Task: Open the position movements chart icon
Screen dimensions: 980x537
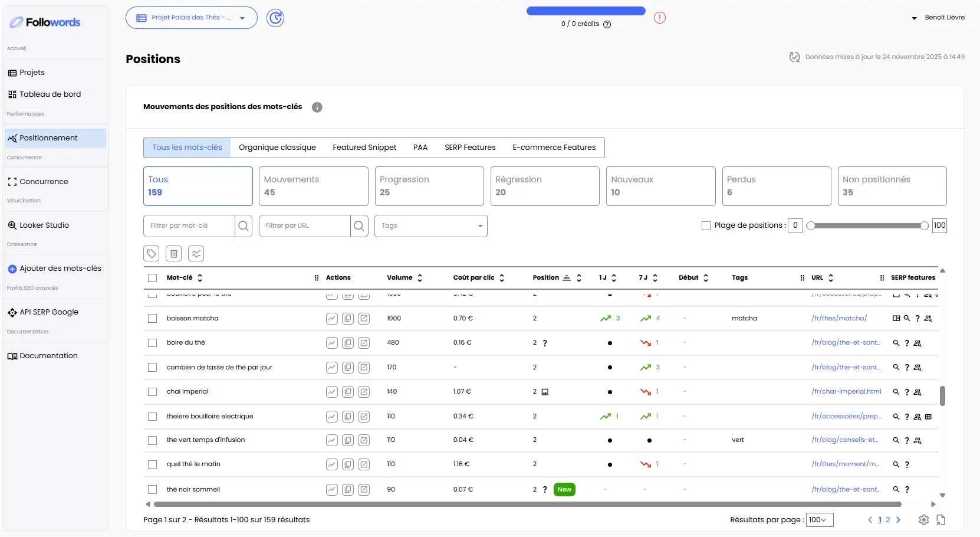Action: [x=196, y=253]
